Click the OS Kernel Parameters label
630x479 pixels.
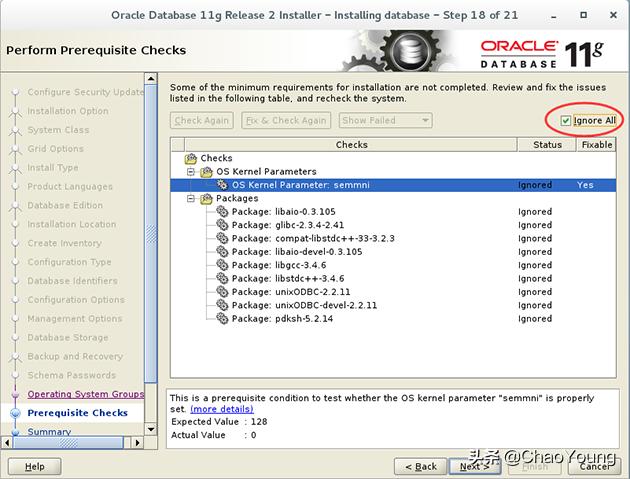[x=266, y=172]
